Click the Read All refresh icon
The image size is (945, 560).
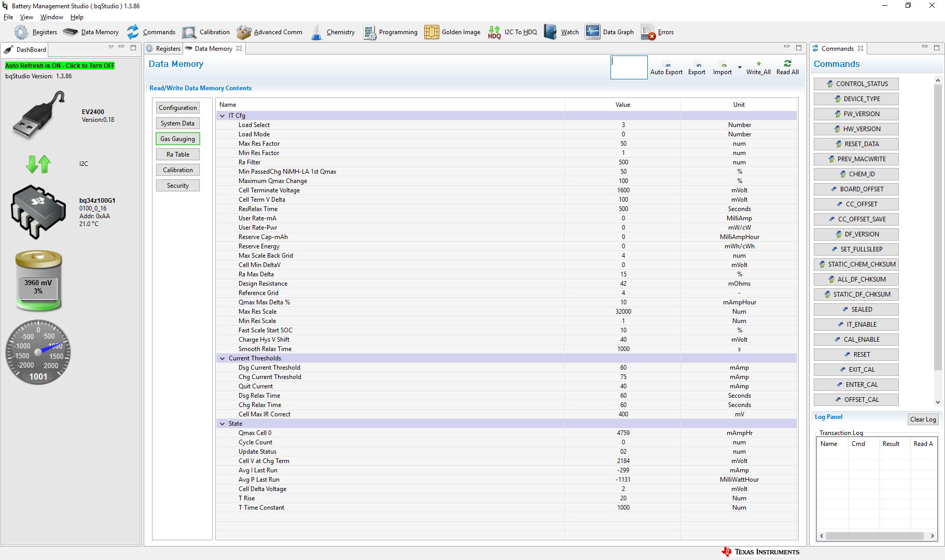pos(787,63)
